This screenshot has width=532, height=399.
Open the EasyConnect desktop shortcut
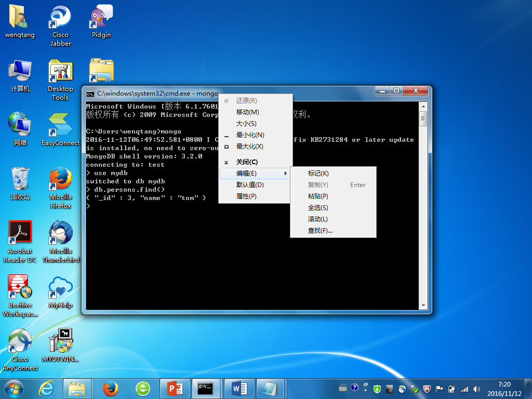point(61,126)
